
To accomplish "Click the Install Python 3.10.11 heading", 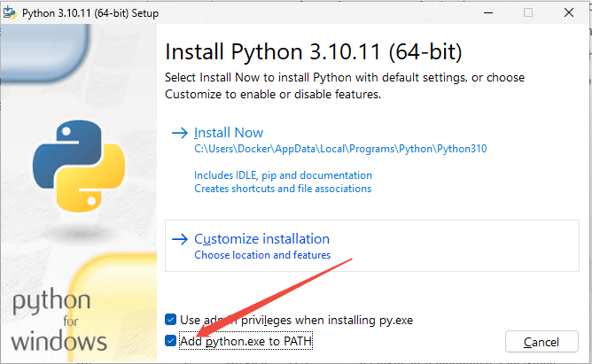I will pos(314,51).
